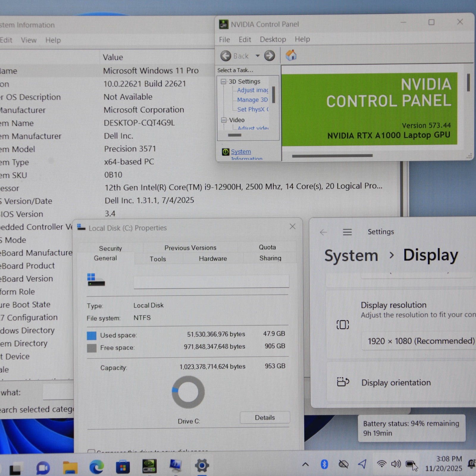
Task: Click the Display orientation setting row
Action: [402, 382]
